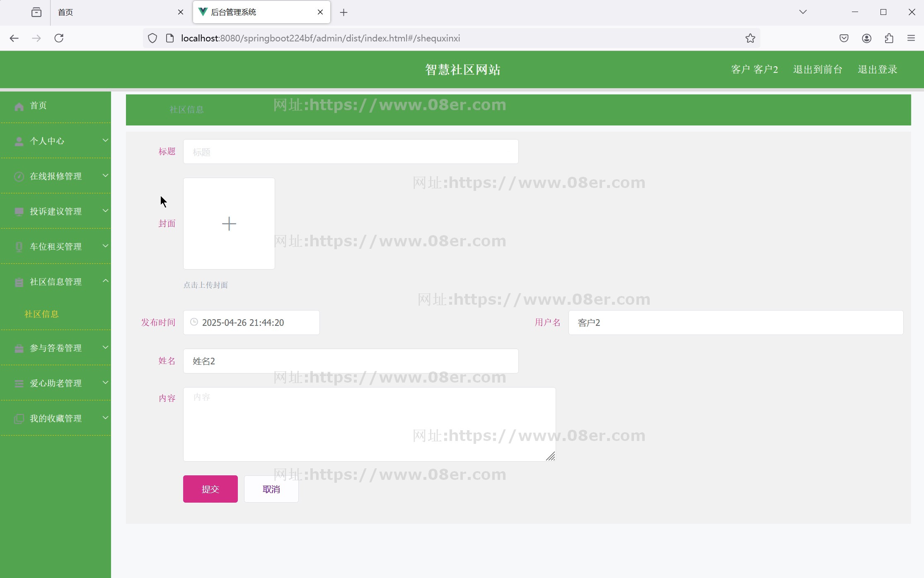The width and height of the screenshot is (924, 578).
Task: Click the briefcase icon beside 参与答卷管理
Action: point(19,349)
